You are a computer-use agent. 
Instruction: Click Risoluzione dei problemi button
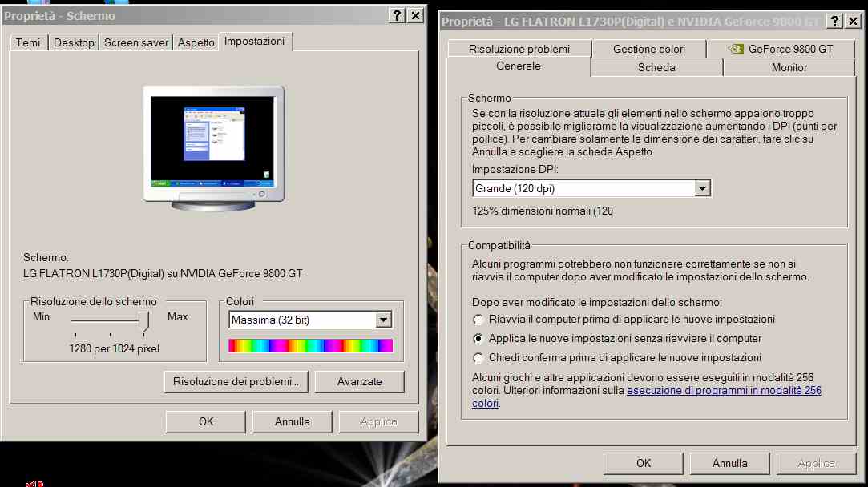pyautogui.click(x=236, y=382)
